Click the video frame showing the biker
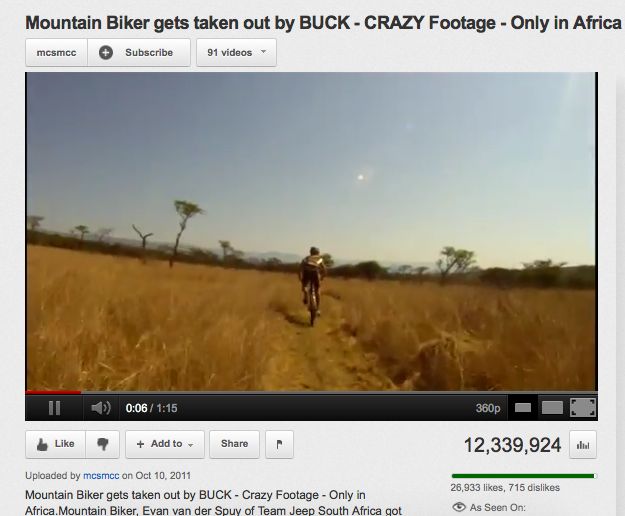The image size is (625, 516). (x=311, y=231)
